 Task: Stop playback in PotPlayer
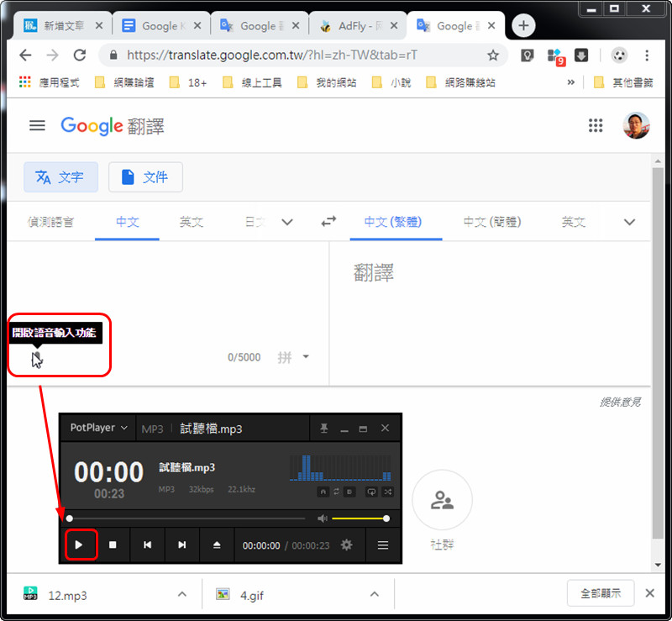click(x=113, y=545)
